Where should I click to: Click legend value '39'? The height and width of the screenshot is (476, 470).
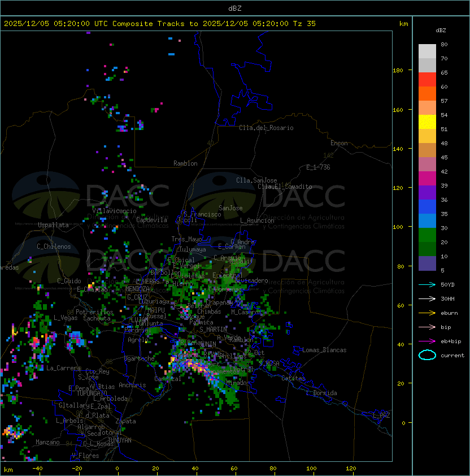(444, 186)
